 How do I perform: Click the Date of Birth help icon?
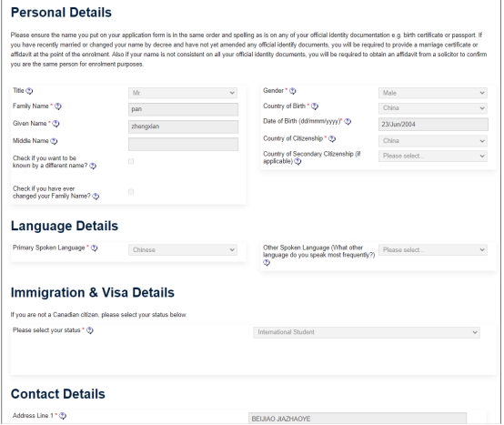click(x=348, y=122)
